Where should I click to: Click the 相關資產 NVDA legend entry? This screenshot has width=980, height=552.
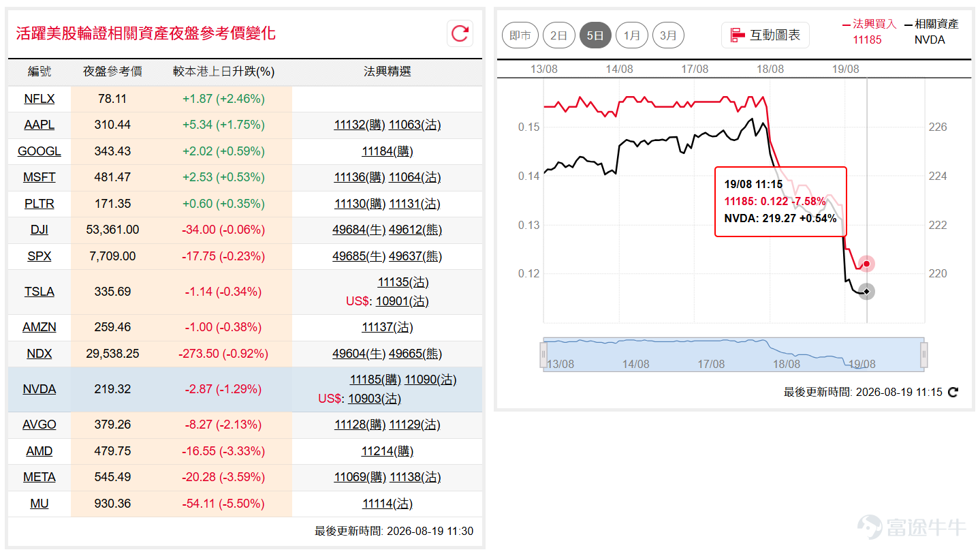point(931,31)
